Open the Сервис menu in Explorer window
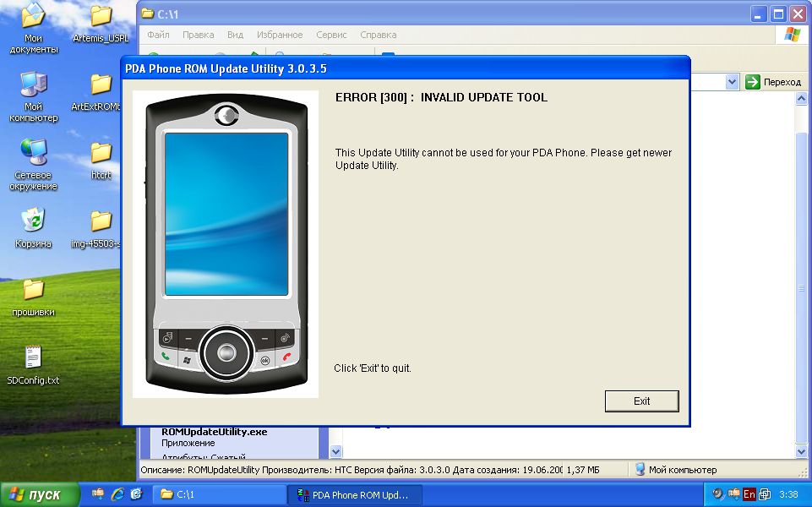The height and width of the screenshot is (507, 812). [331, 35]
